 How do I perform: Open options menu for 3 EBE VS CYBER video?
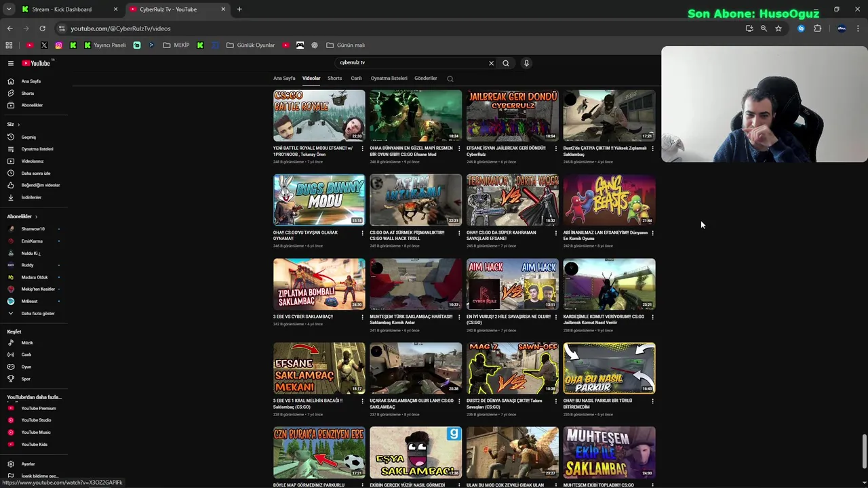click(362, 317)
